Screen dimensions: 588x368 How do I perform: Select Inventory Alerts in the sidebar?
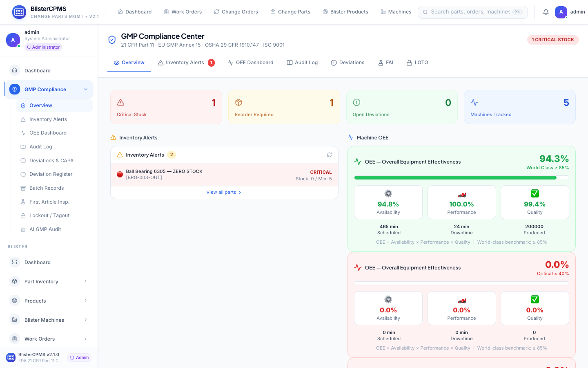54,119
